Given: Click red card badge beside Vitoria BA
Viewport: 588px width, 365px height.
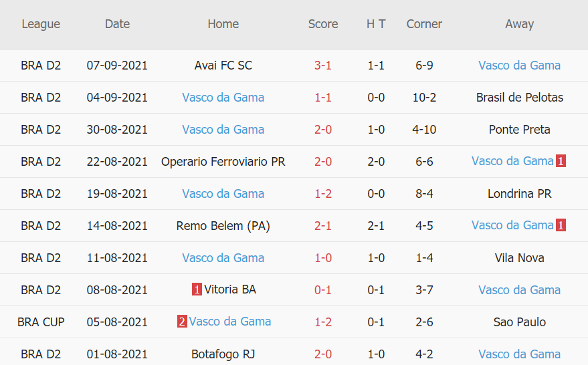Looking at the screenshot, I should (x=197, y=289).
